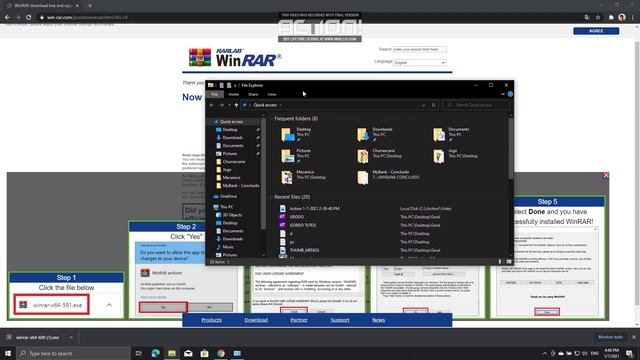
Task: Open downloaded winrar-x64 file in downloads bar
Action: 37,338
